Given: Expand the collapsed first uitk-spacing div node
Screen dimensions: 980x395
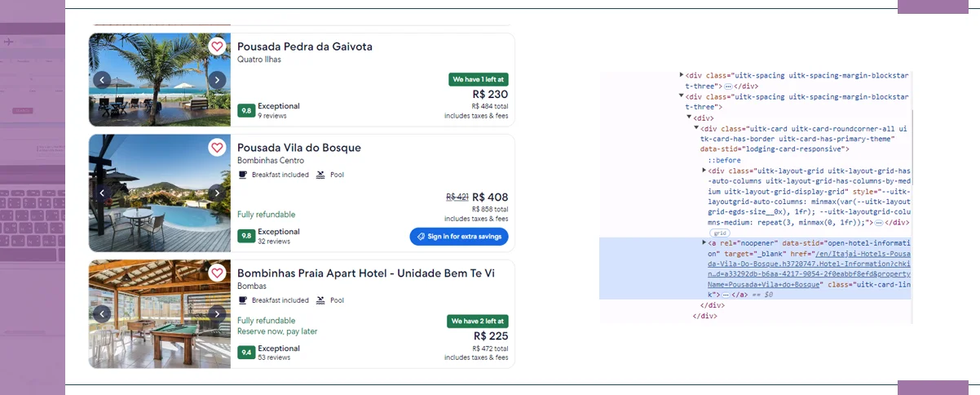Looking at the screenshot, I should tap(682, 75).
